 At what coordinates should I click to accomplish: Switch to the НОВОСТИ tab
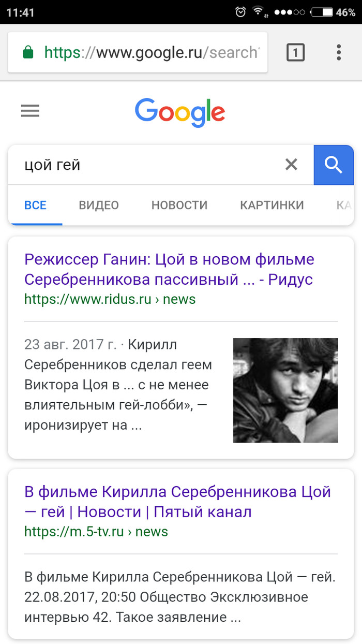tap(179, 205)
